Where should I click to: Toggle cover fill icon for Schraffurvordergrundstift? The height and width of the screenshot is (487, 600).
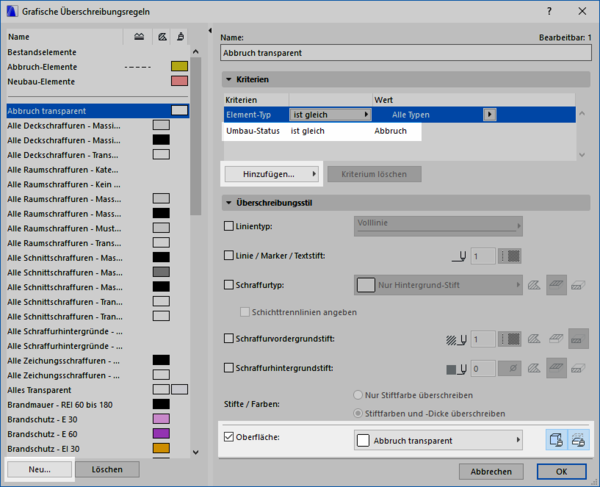click(556, 339)
